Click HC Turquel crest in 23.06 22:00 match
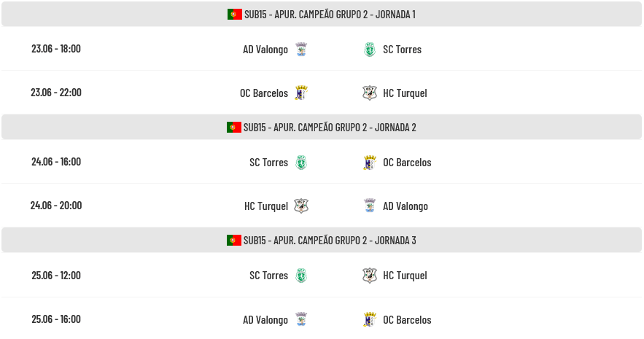Image resolution: width=644 pixels, height=339 pixels. pos(370,93)
